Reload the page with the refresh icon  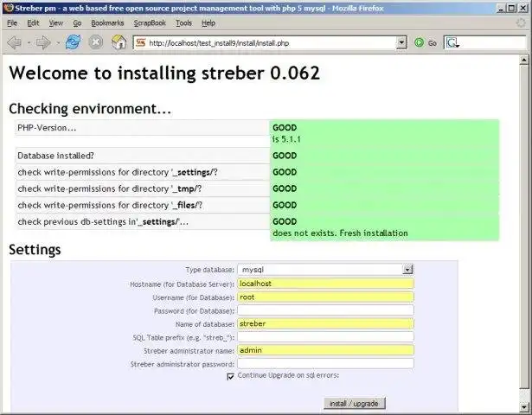(x=73, y=42)
